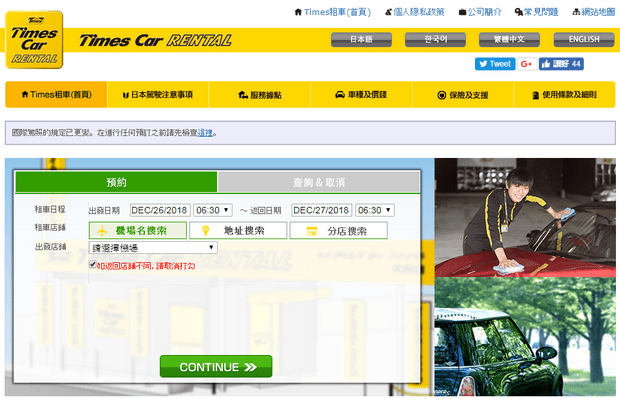
Task: Click the Facebook like button
Action: [x=561, y=64]
